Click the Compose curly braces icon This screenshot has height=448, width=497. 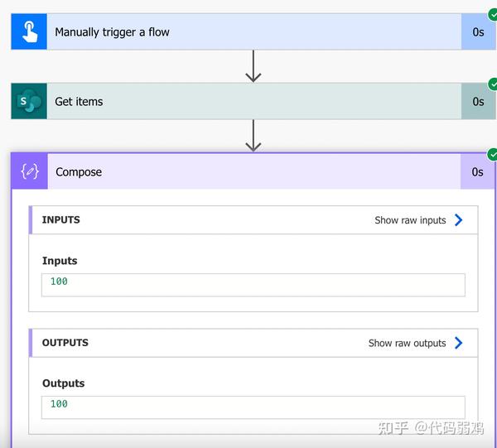click(x=30, y=171)
